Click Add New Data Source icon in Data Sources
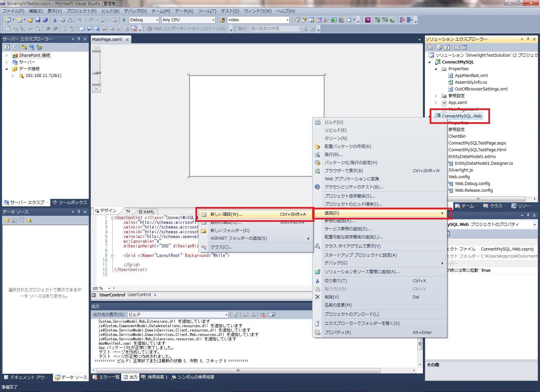This screenshot has height=392, width=540. [7, 220]
